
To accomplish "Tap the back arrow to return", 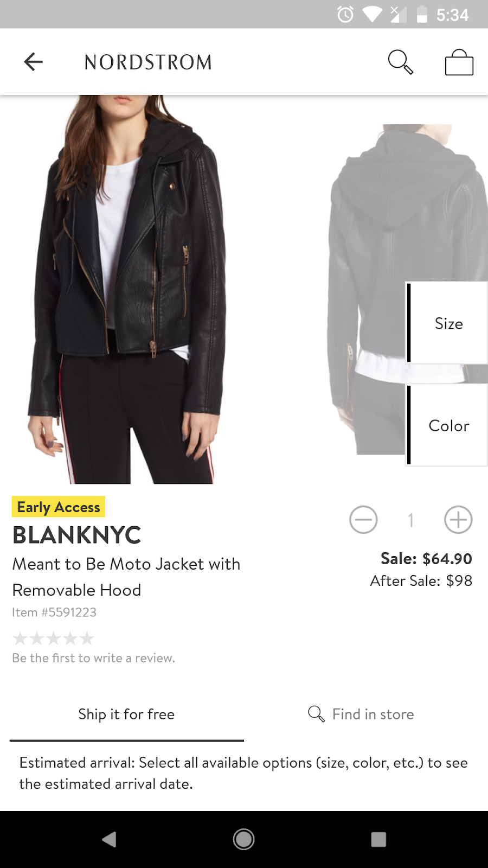I will point(34,61).
